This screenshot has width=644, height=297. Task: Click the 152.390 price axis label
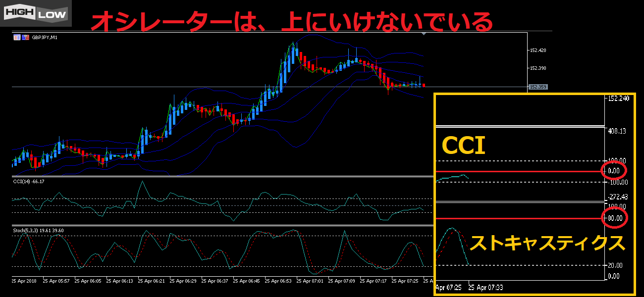538,68
